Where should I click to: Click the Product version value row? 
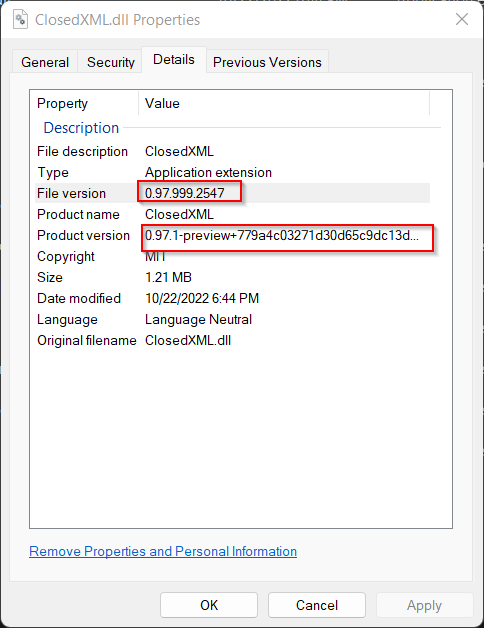pyautogui.click(x=232, y=236)
